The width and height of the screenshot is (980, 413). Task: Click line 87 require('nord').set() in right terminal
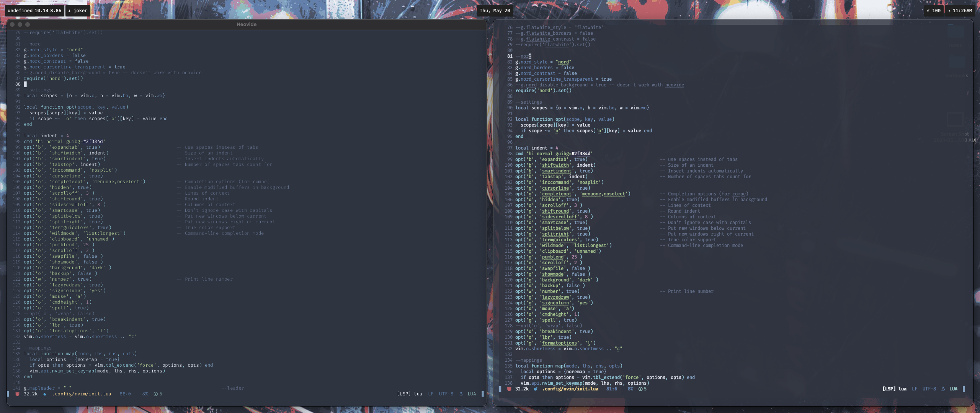click(543, 91)
